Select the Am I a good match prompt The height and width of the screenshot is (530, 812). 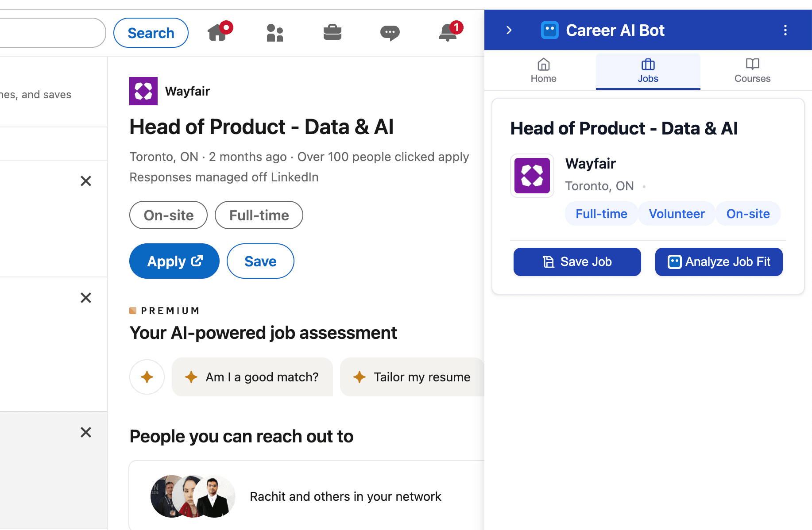pos(252,377)
